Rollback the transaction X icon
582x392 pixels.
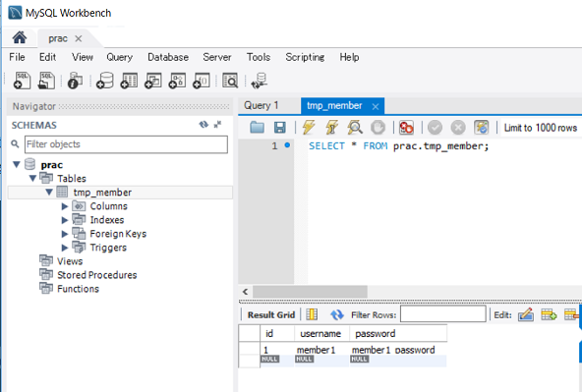pyautogui.click(x=458, y=128)
